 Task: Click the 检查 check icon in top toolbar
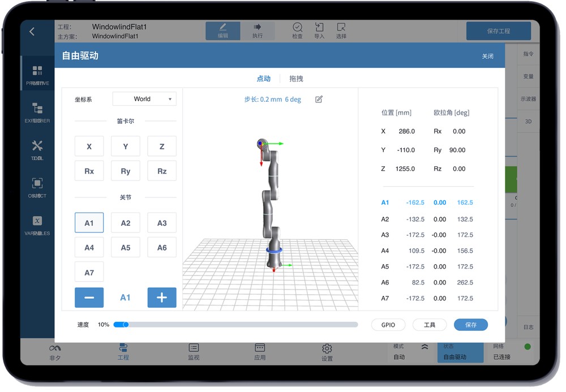tap(297, 31)
